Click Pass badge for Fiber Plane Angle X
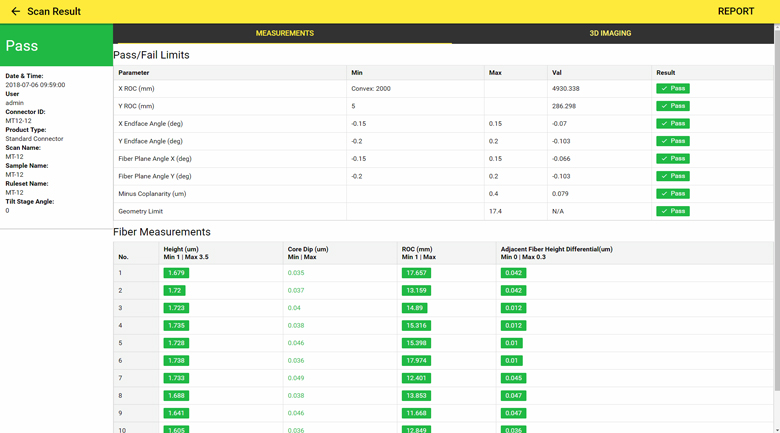 pyautogui.click(x=672, y=159)
